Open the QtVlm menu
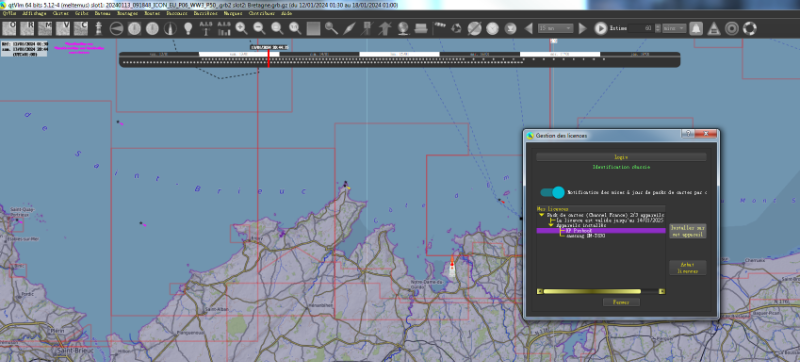The height and width of the screenshot is (362, 800). [x=10, y=13]
